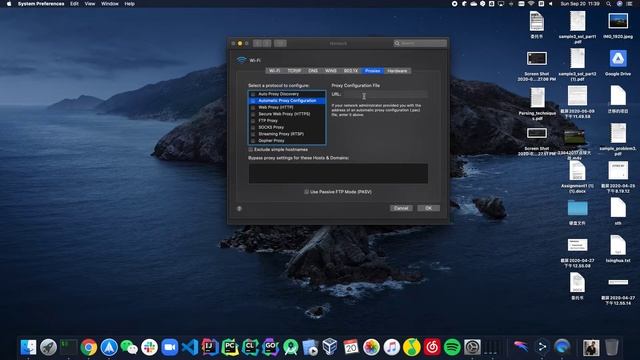Image resolution: width=640 pixels, height=360 pixels.
Task: Open Trash in the Dock
Action: (x=611, y=347)
